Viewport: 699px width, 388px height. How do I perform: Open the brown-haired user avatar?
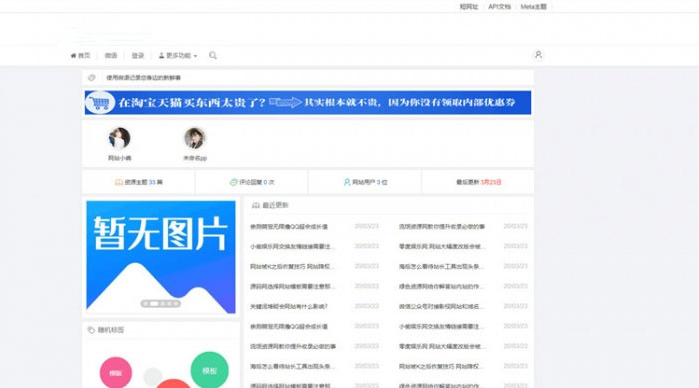(x=195, y=138)
